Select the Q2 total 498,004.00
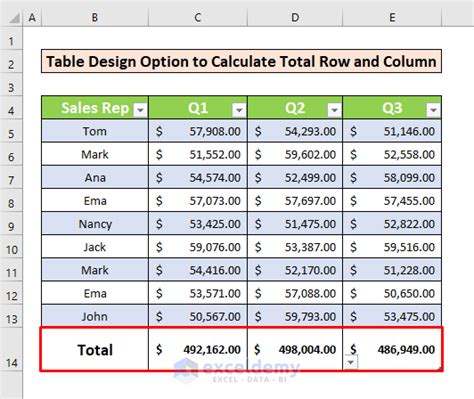 pos(295,349)
